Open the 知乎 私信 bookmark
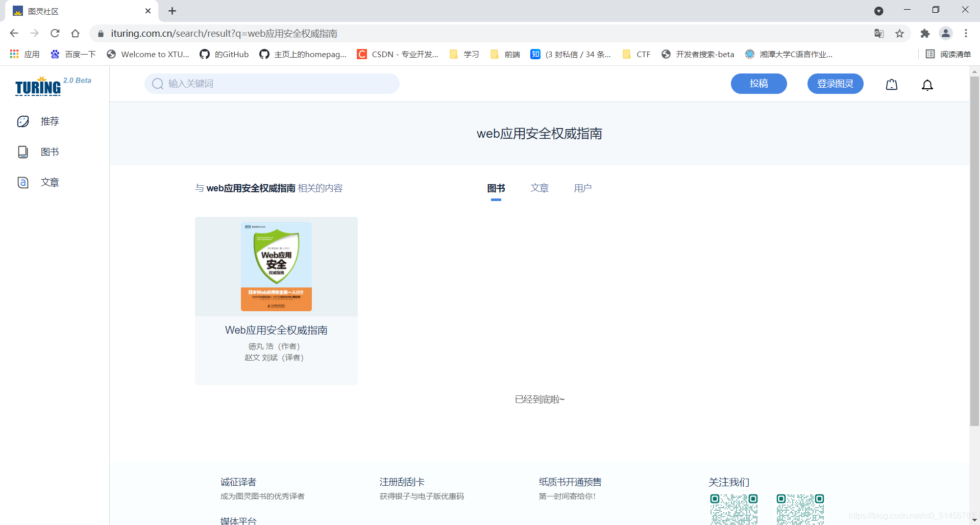 (x=571, y=54)
